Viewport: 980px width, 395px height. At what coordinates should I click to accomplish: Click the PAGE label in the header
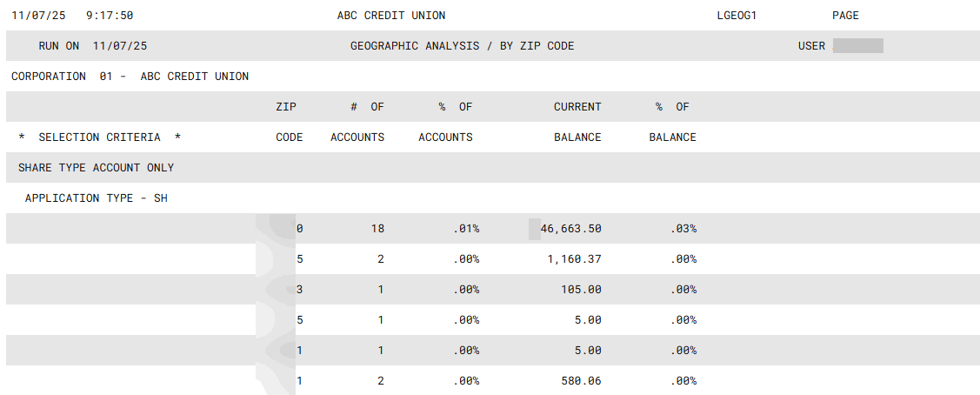[x=845, y=16]
